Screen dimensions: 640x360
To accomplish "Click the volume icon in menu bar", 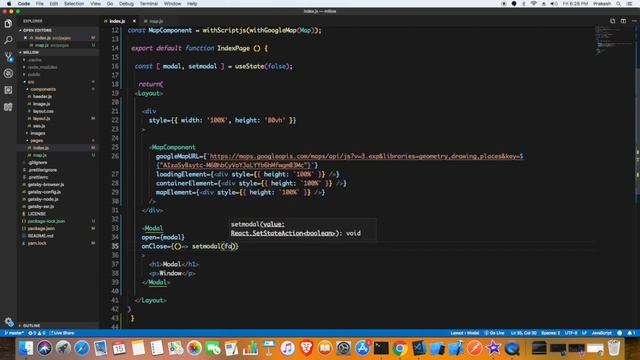I will [x=554, y=4].
